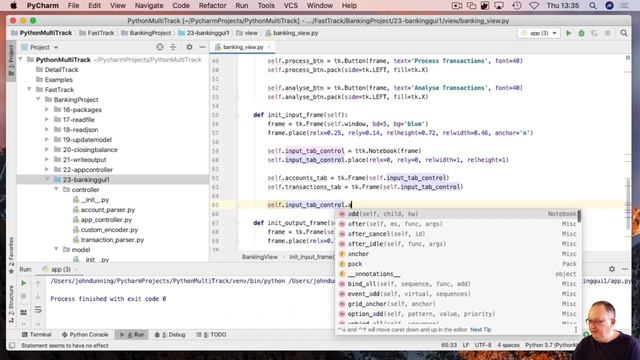This screenshot has width=640, height=360.
Task: Click the LF line separator in status bar
Action: [466, 345]
